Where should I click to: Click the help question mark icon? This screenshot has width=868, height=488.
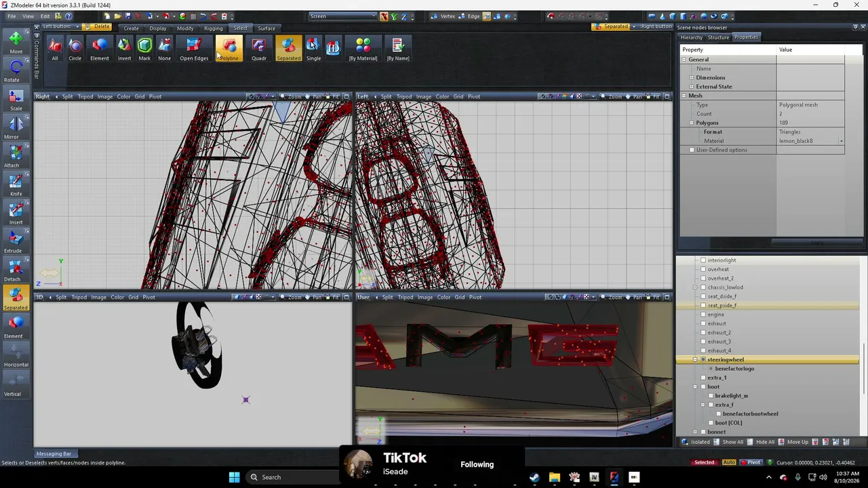[x=69, y=16]
